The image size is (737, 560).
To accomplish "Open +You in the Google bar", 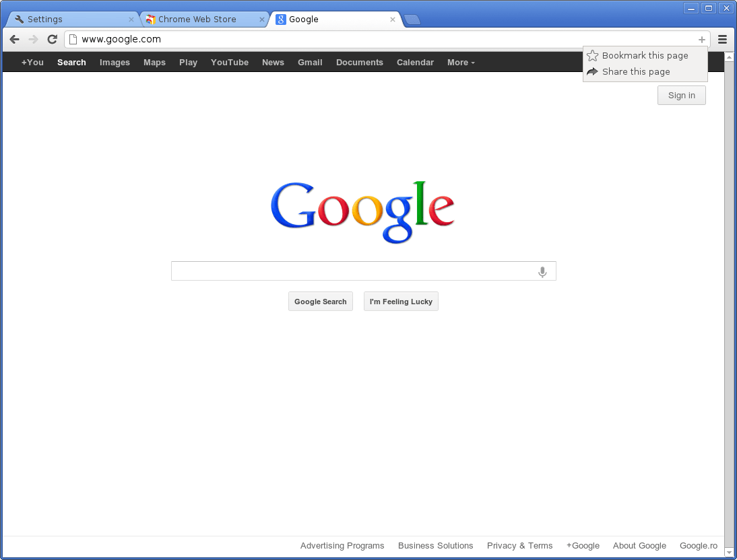I will point(32,63).
